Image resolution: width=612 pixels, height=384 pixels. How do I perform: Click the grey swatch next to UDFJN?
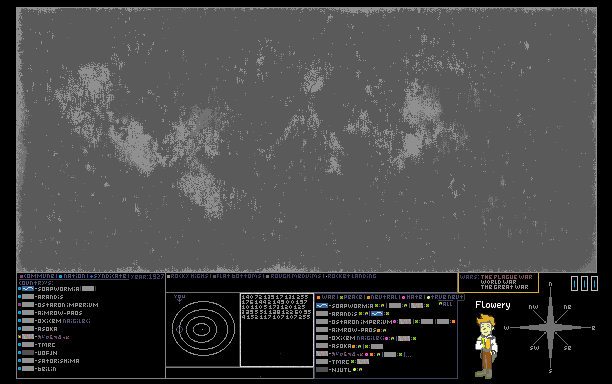pos(28,353)
